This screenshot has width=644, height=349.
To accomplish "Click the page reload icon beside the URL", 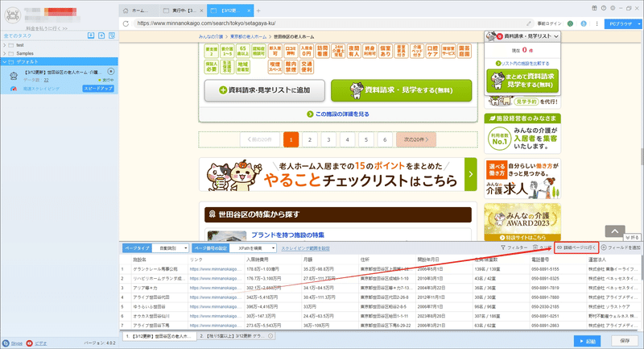I will tap(126, 23).
